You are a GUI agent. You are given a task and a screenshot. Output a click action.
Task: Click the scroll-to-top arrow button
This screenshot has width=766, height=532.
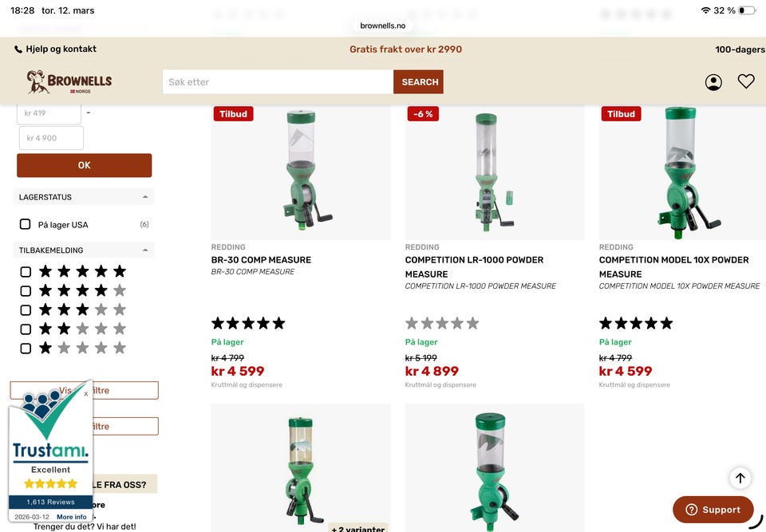(x=740, y=478)
